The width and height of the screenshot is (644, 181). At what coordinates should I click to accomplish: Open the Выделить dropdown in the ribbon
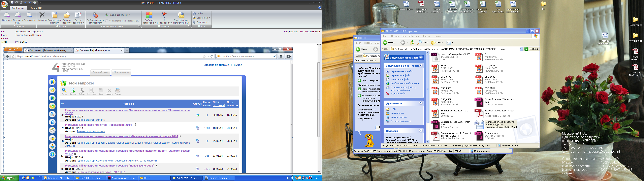201,22
